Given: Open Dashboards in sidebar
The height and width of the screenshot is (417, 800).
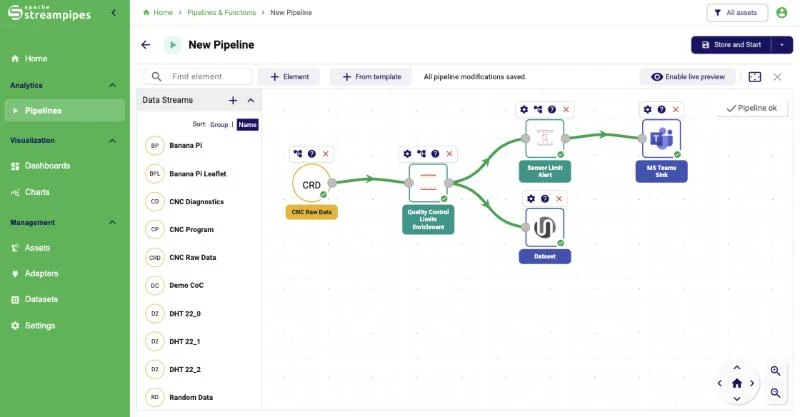Looking at the screenshot, I should click(x=65, y=166).
